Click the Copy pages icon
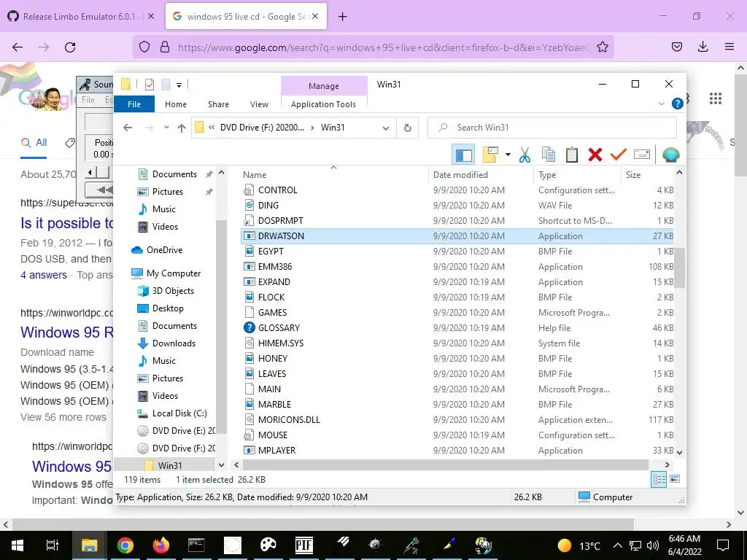 [x=549, y=155]
